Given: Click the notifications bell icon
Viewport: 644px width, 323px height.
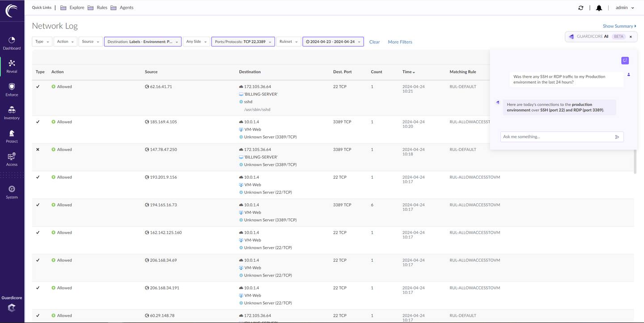Looking at the screenshot, I should [x=599, y=8].
